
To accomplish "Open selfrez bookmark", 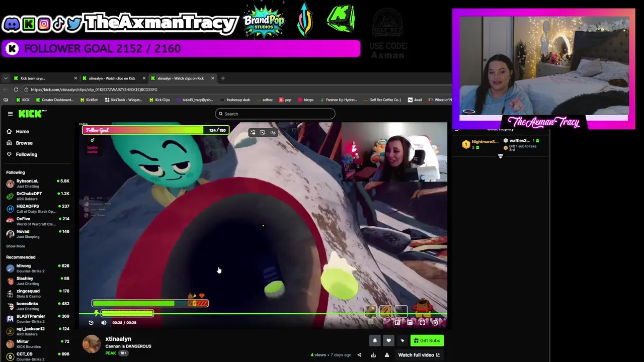I will pyautogui.click(x=264, y=100).
